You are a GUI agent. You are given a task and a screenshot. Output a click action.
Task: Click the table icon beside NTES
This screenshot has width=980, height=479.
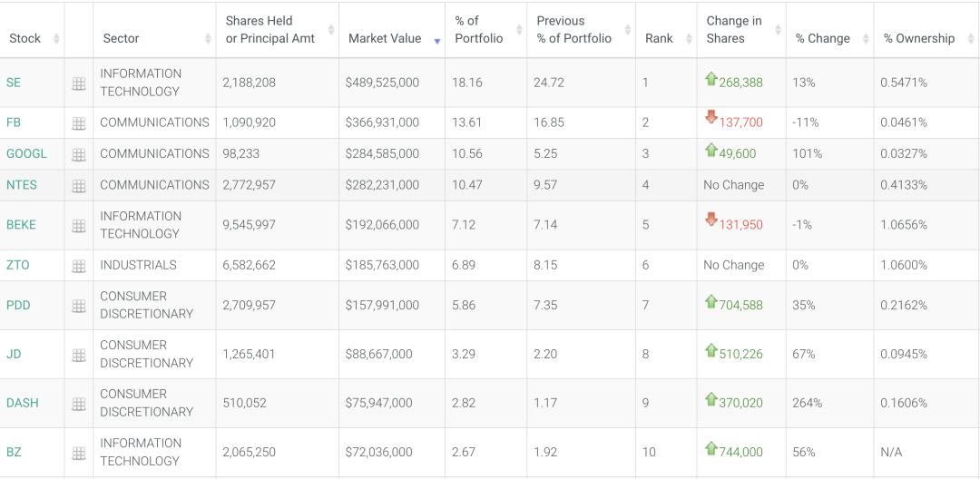click(x=79, y=186)
